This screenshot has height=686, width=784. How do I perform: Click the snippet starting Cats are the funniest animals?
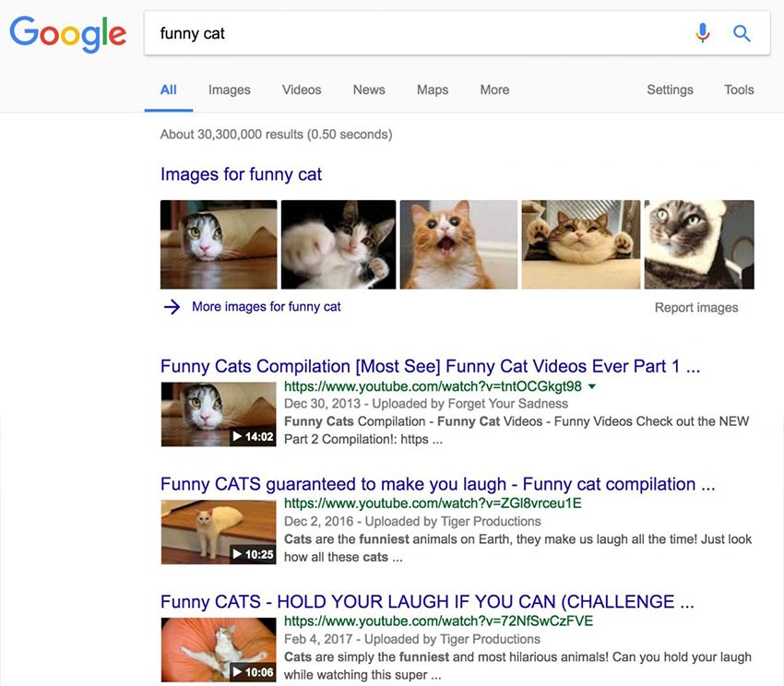[x=518, y=548]
